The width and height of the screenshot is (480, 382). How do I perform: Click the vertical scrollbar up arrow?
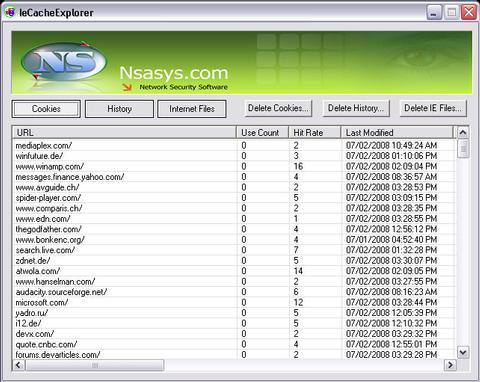click(463, 133)
